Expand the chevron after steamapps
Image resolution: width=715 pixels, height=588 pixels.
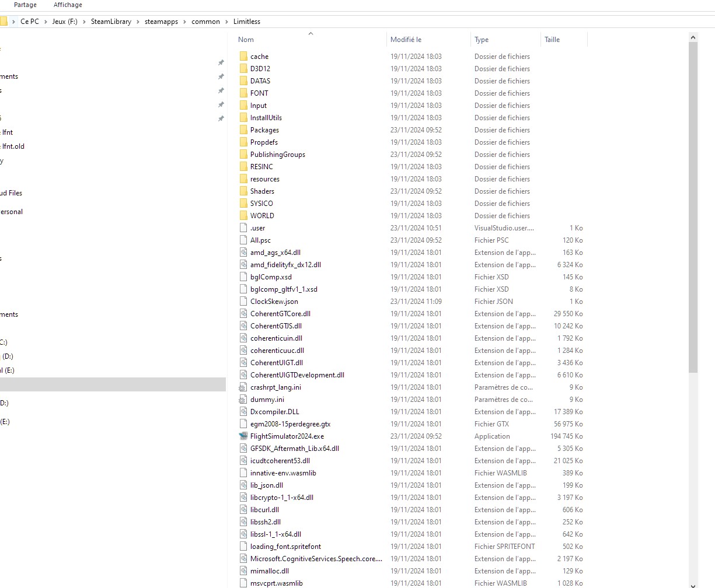[x=185, y=22]
